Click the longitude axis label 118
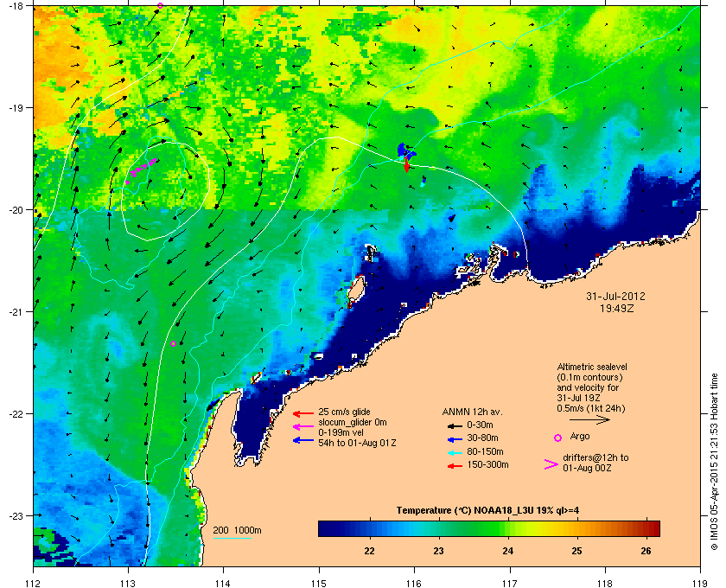 (605, 583)
